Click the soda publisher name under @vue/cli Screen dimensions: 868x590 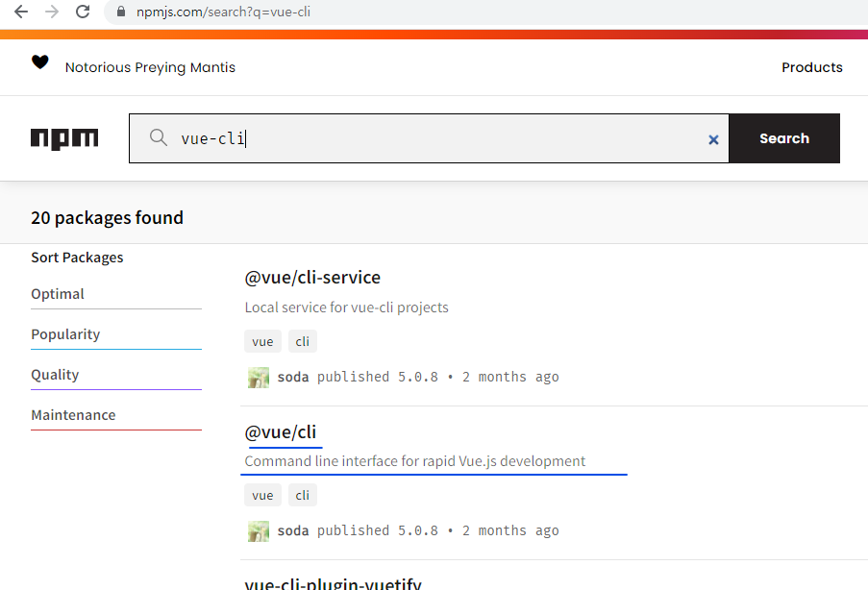tap(293, 530)
